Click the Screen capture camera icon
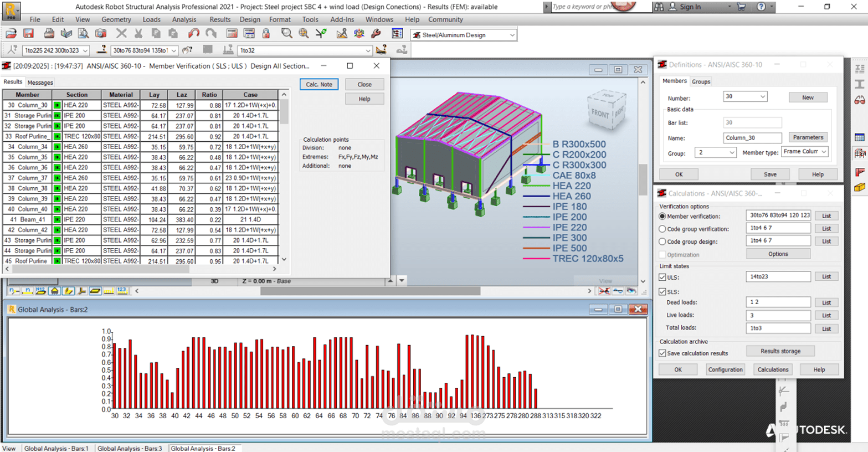Viewport: 868px width, 452px height. pos(100,34)
